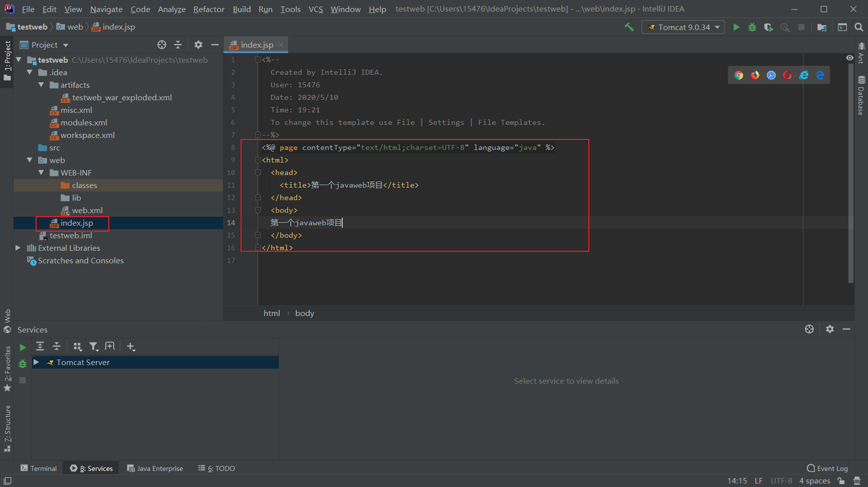Collapse all in Project panel
This screenshot has width=868, height=487.
(178, 45)
